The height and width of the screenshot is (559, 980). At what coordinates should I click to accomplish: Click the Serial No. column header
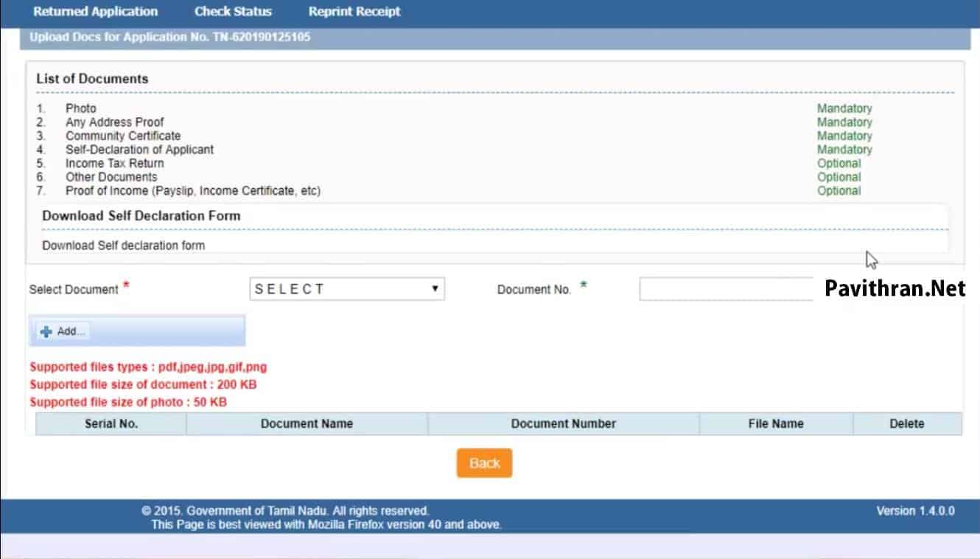tap(111, 423)
